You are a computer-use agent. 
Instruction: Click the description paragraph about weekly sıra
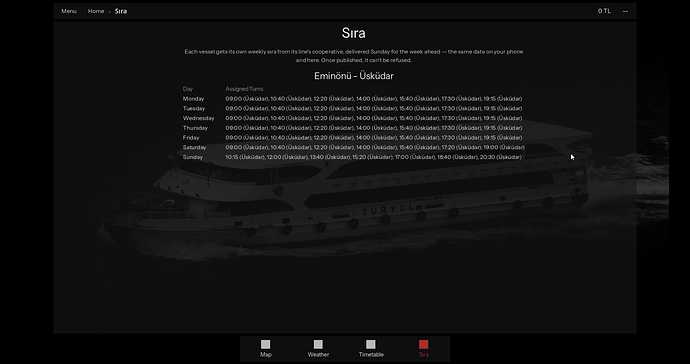coord(354,56)
